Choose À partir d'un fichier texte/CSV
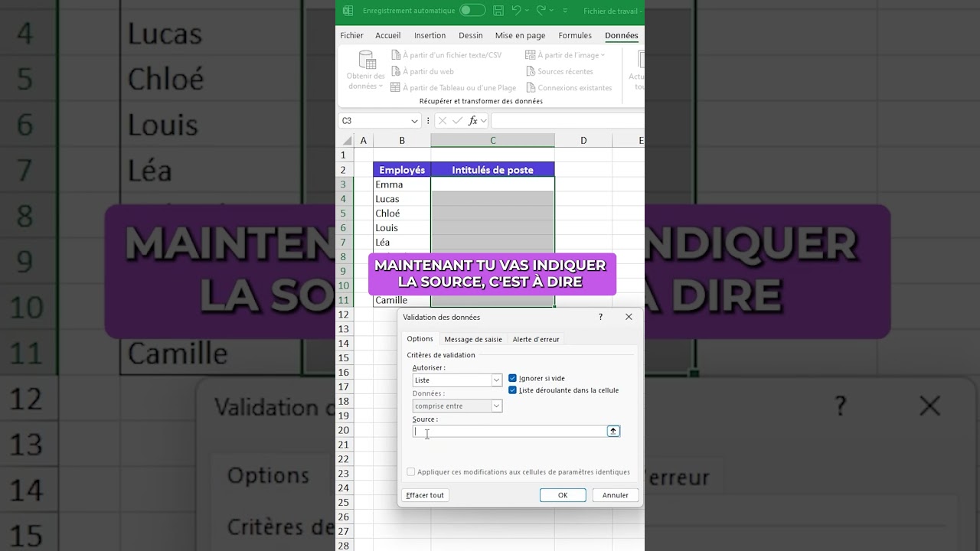980x551 pixels. tap(446, 55)
